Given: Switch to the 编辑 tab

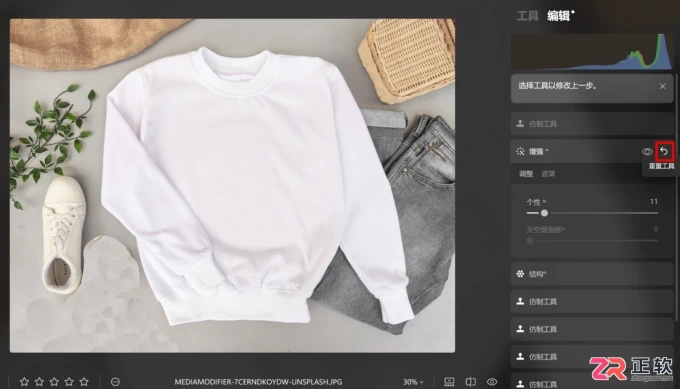Looking at the screenshot, I should [x=559, y=16].
